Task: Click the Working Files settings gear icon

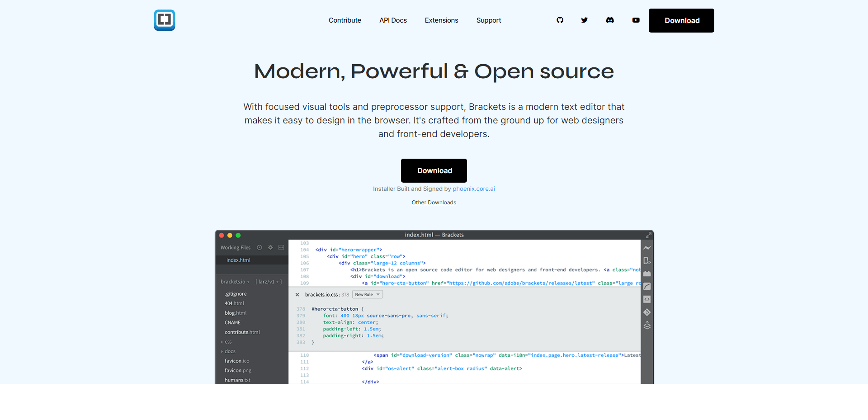Action: tap(270, 247)
